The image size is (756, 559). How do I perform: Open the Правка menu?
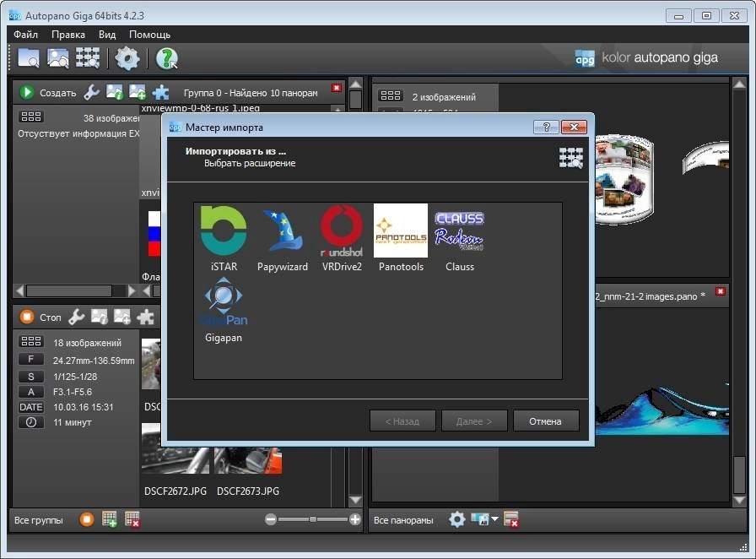68,35
